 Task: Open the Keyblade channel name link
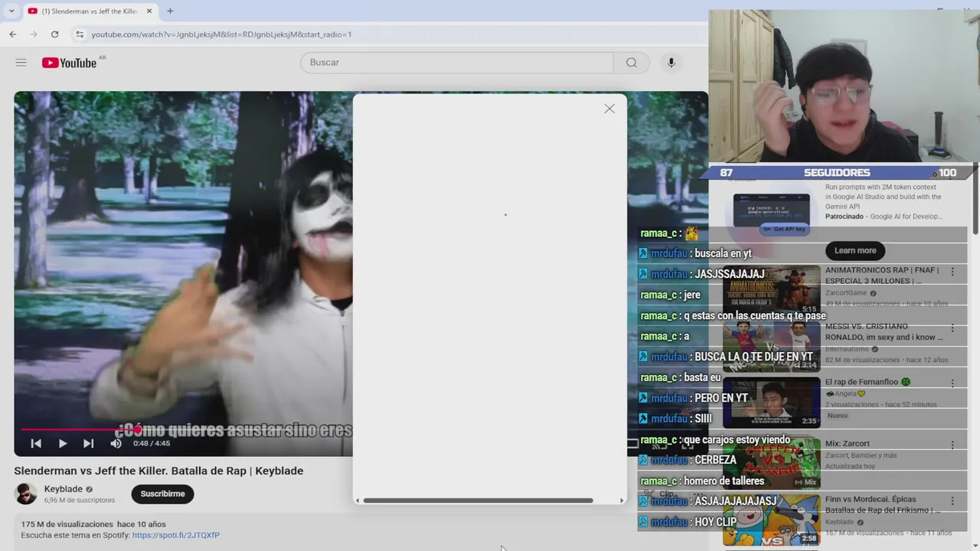click(64, 489)
